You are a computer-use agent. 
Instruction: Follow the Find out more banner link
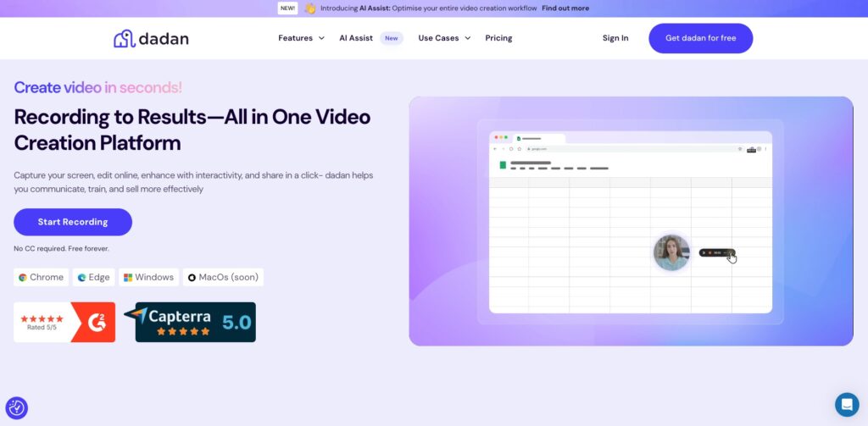click(x=565, y=8)
